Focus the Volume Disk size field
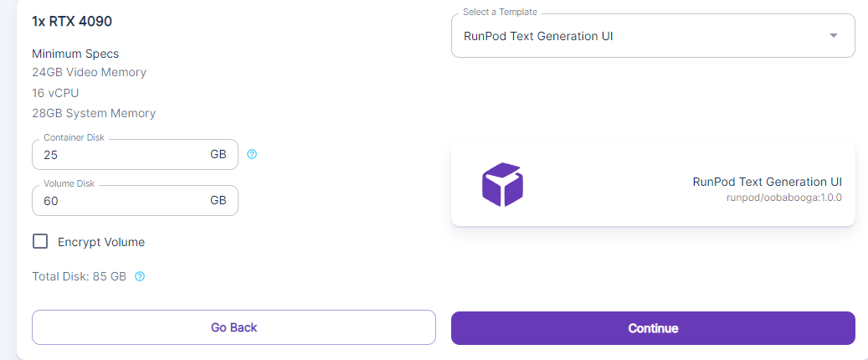This screenshot has height=360, width=868. (x=117, y=201)
